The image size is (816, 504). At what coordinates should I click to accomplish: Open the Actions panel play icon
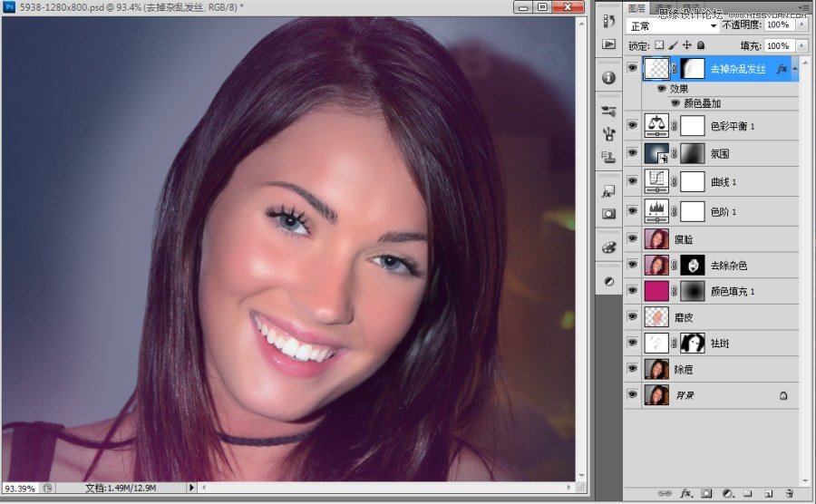[x=608, y=44]
